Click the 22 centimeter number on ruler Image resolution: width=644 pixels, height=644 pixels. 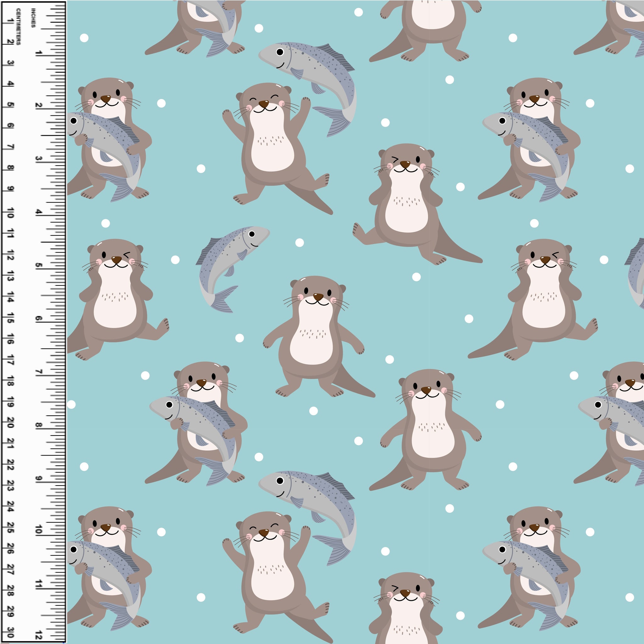pos(10,465)
